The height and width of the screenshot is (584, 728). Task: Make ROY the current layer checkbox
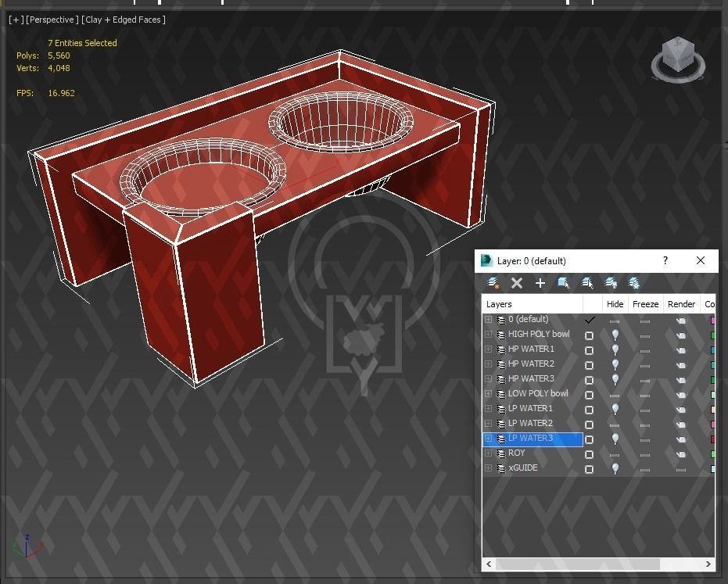(x=589, y=454)
